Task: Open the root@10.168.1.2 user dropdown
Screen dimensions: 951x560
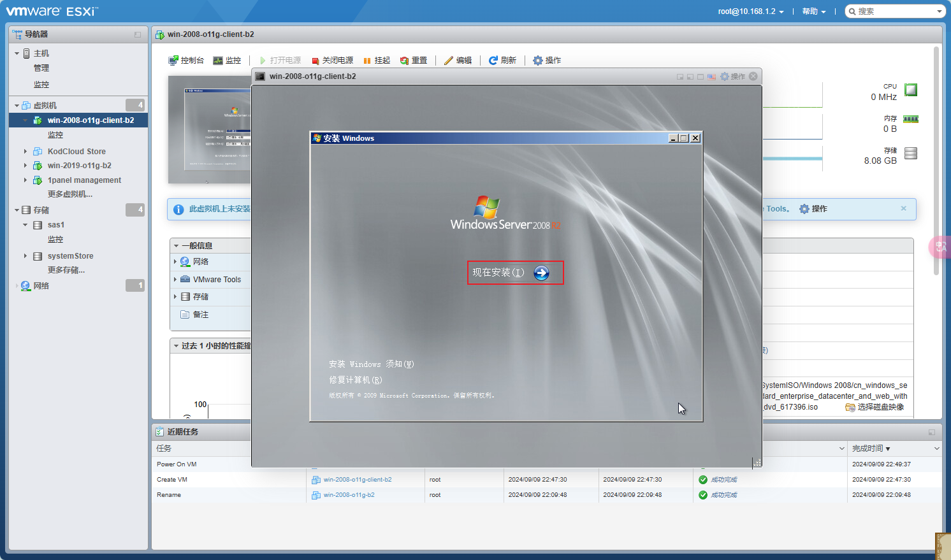Action: [751, 11]
